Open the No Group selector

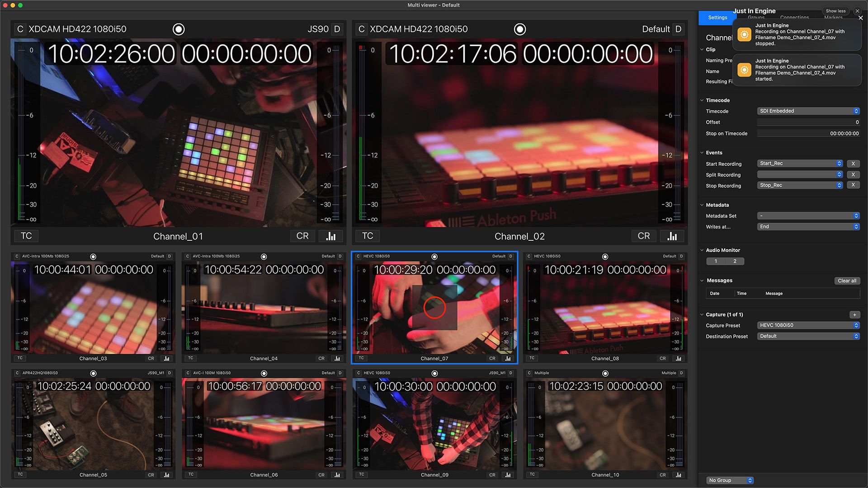[730, 480]
